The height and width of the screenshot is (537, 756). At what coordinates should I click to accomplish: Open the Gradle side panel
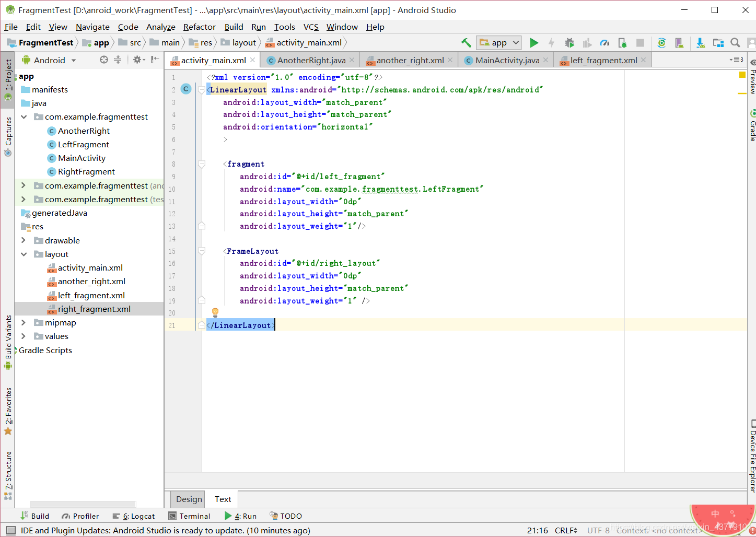[752, 125]
